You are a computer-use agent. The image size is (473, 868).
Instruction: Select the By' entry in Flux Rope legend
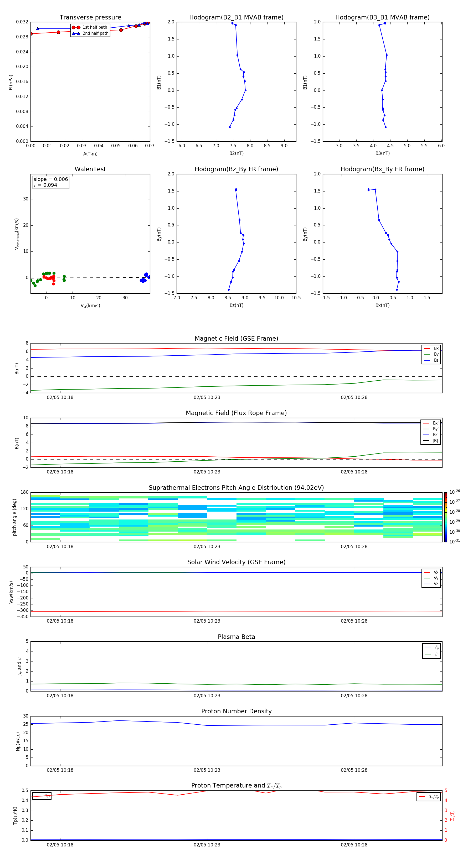[x=431, y=429]
